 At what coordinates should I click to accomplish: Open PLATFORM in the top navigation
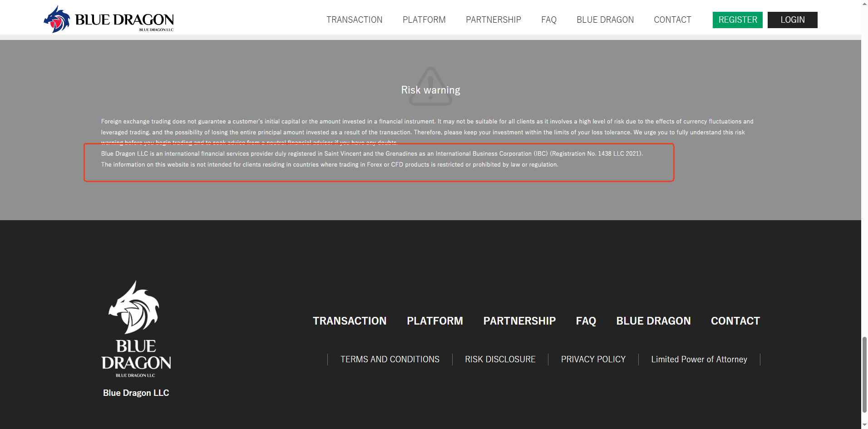pyautogui.click(x=424, y=20)
